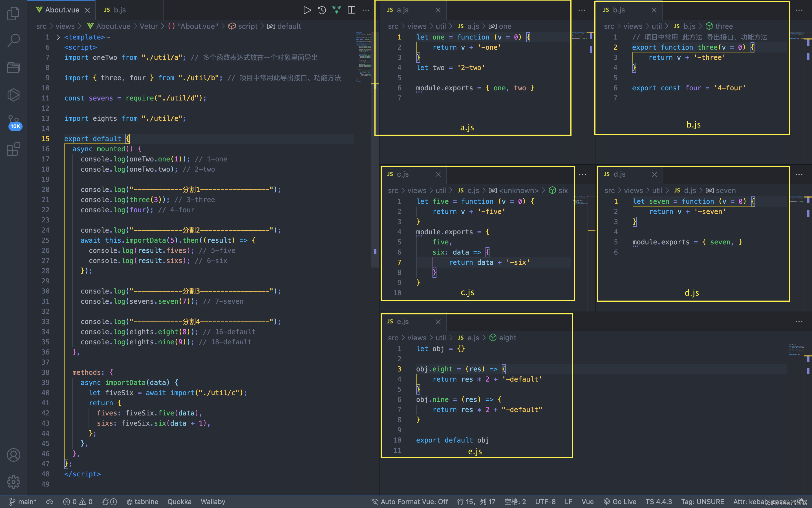Screen dimensions: 812x508
Task: Open more actions menu for e.js group
Action: [x=799, y=322]
